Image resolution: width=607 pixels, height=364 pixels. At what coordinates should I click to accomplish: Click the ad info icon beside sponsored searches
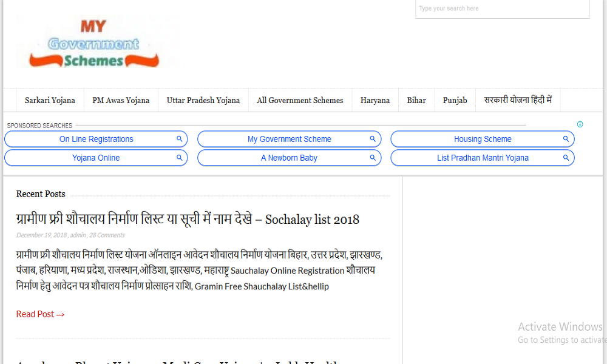(x=580, y=124)
